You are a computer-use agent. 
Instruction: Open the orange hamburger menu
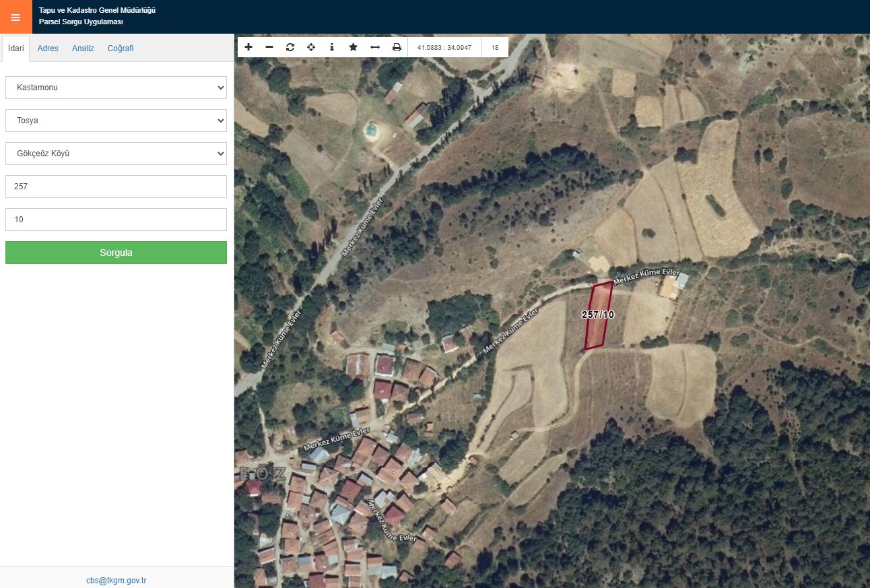pyautogui.click(x=15, y=17)
